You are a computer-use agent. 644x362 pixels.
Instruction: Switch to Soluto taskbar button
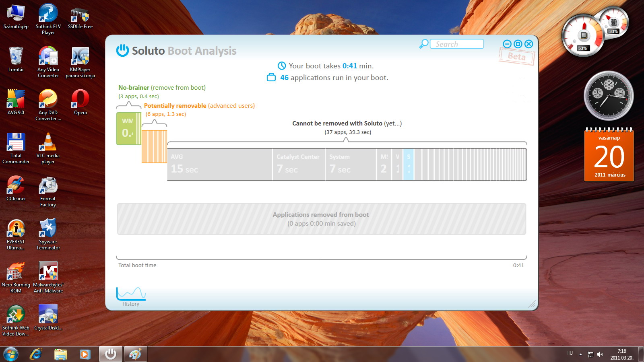pos(110,354)
